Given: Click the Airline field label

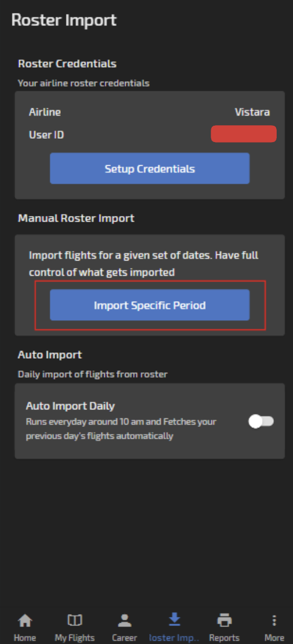Looking at the screenshot, I should click(x=45, y=112).
